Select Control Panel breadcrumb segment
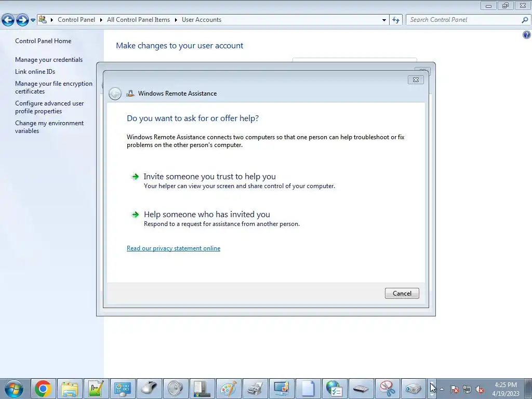Screen dimensions: 532x399 pyautogui.click(x=76, y=20)
